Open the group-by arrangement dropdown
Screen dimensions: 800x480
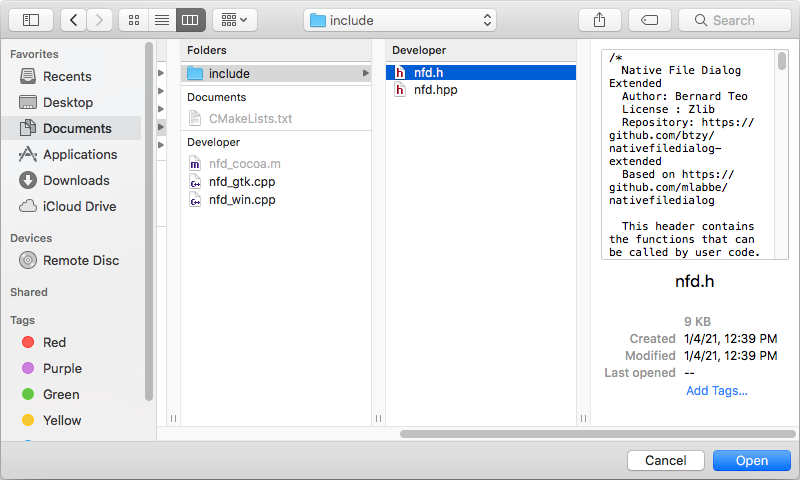pos(235,20)
